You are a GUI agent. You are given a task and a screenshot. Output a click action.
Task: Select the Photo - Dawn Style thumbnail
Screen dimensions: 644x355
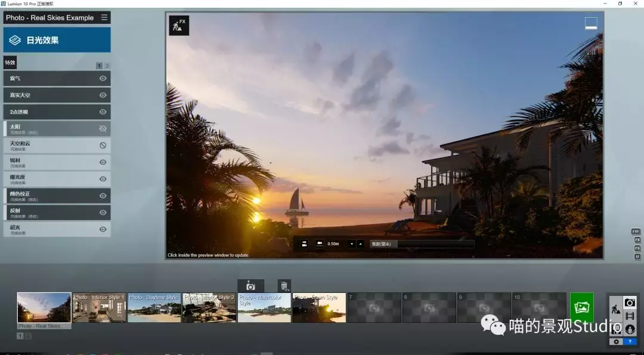pyautogui.click(x=319, y=307)
